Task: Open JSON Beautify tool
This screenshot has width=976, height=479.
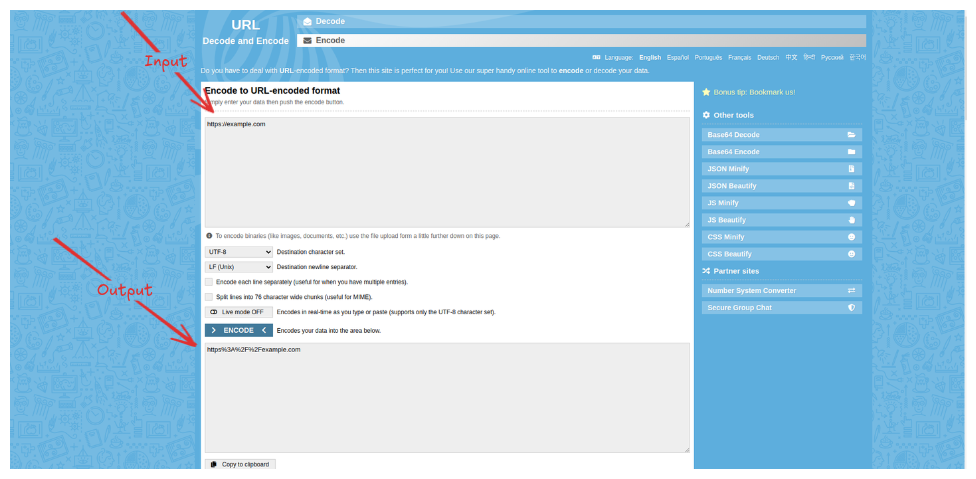Action: (782, 185)
